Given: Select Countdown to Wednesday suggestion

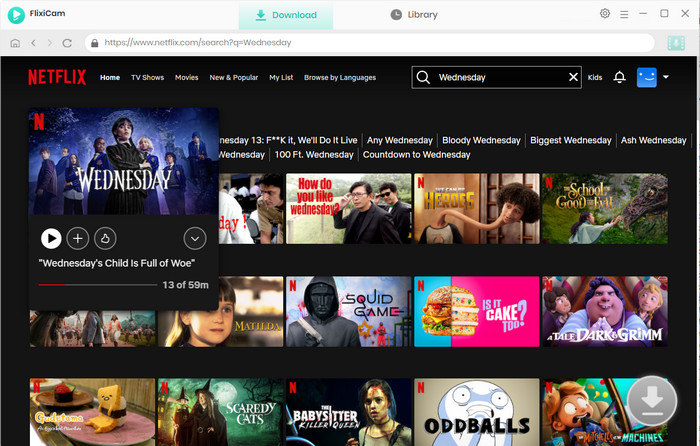Looking at the screenshot, I should coord(417,154).
